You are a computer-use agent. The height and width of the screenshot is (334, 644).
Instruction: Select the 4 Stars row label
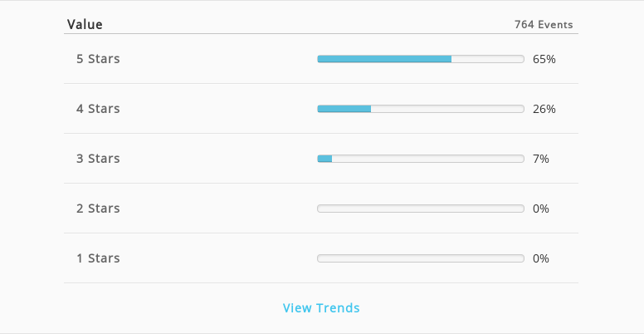pos(98,109)
